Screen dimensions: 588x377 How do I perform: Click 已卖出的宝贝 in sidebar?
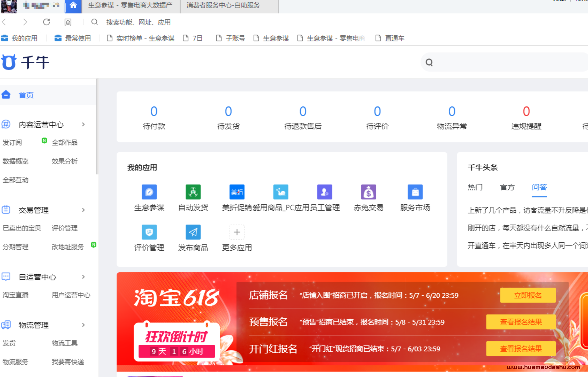coord(22,228)
